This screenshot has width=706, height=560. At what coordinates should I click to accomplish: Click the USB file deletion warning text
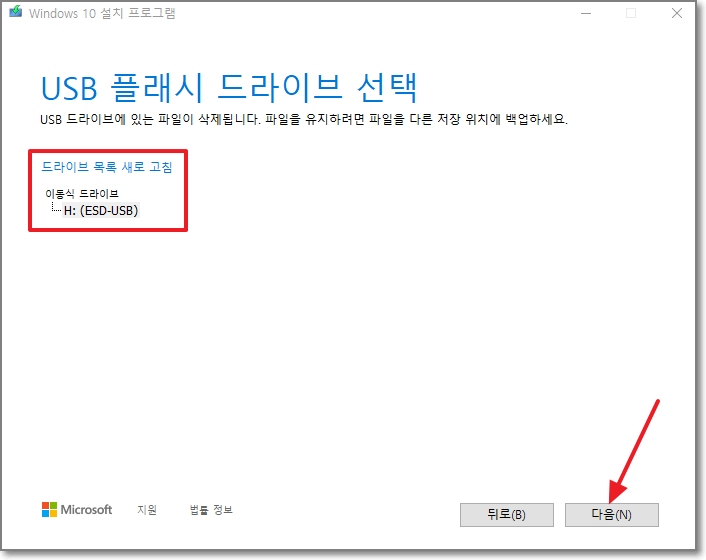point(304,119)
